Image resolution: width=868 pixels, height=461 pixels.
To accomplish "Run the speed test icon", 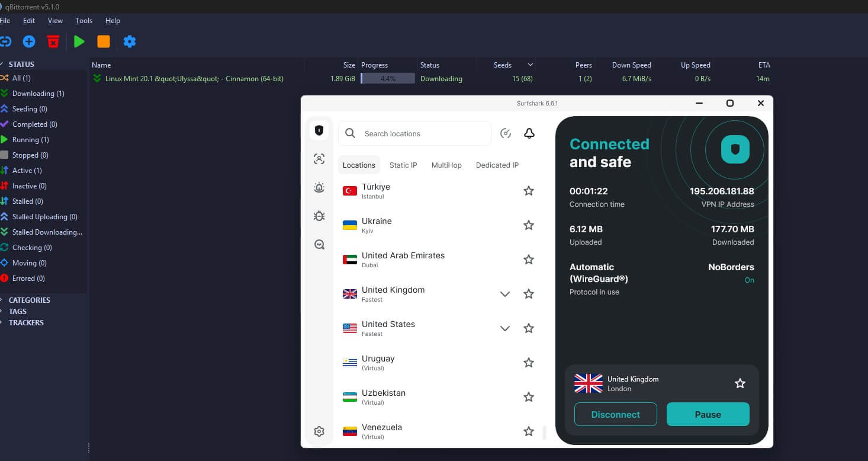I will (505, 133).
